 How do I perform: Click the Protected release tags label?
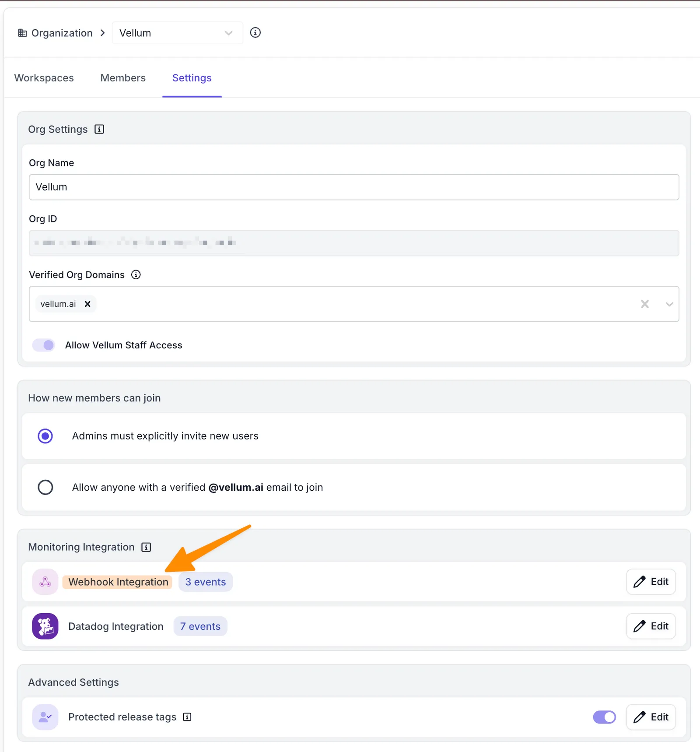click(x=122, y=717)
